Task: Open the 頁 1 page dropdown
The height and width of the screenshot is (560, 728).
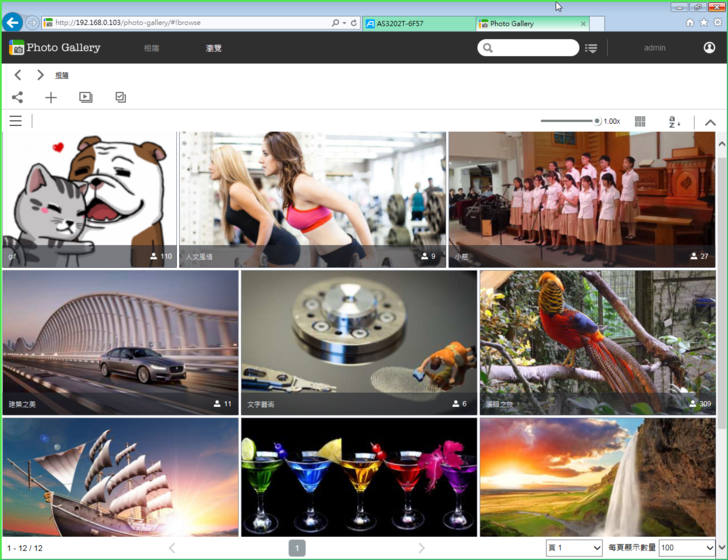Action: 574,548
